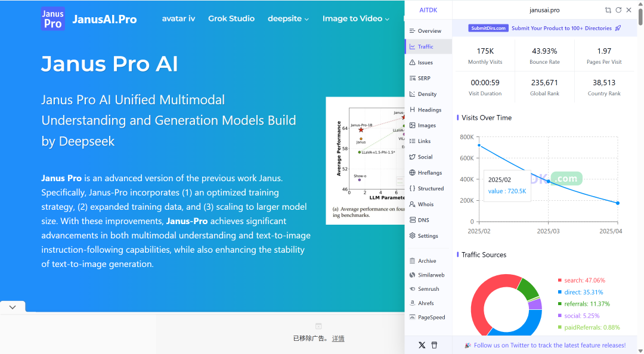Open the Grok Studio nav link
The image size is (644, 354).
231,18
